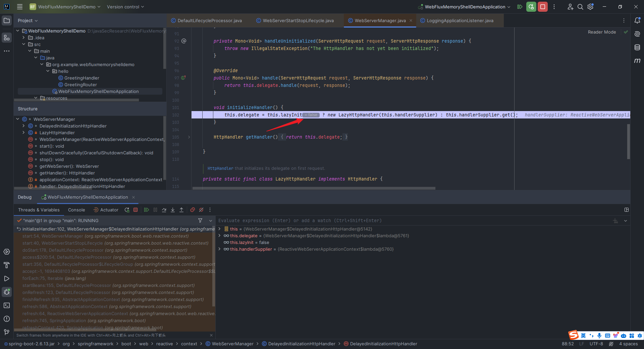This screenshot has height=349, width=644.
Task: Open Notifications bell on right sidebar
Action: [637, 21]
